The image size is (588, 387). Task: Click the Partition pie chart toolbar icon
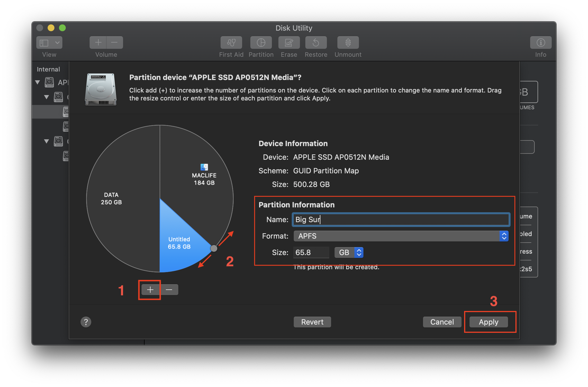[261, 43]
